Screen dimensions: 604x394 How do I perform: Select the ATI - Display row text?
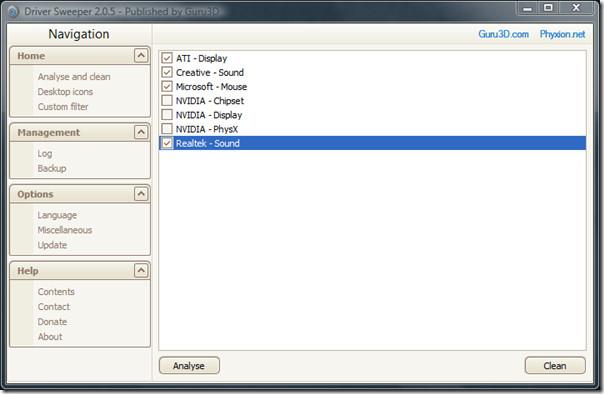[201, 59]
